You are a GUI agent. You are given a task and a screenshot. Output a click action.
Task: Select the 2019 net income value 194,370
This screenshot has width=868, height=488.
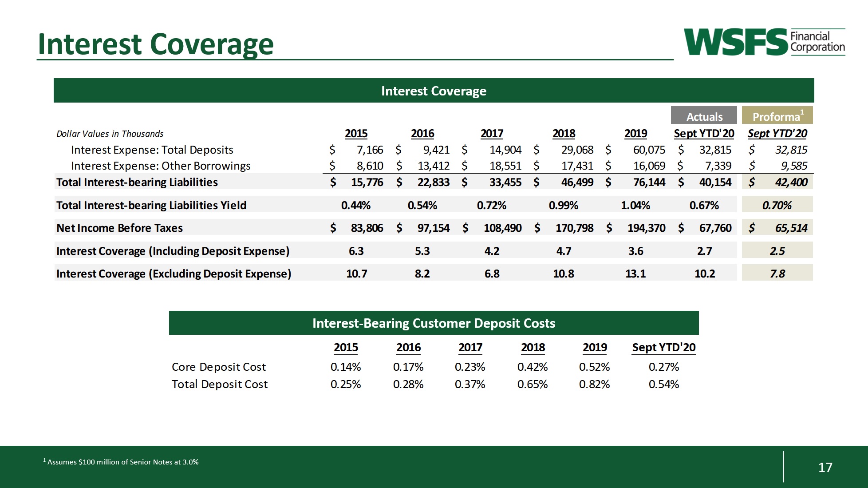point(646,228)
